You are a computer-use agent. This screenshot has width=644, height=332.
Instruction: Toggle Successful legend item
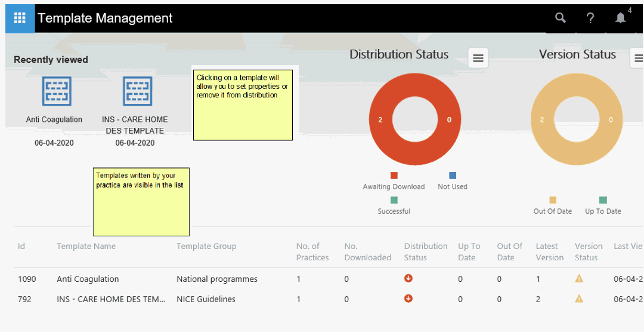coord(394,205)
